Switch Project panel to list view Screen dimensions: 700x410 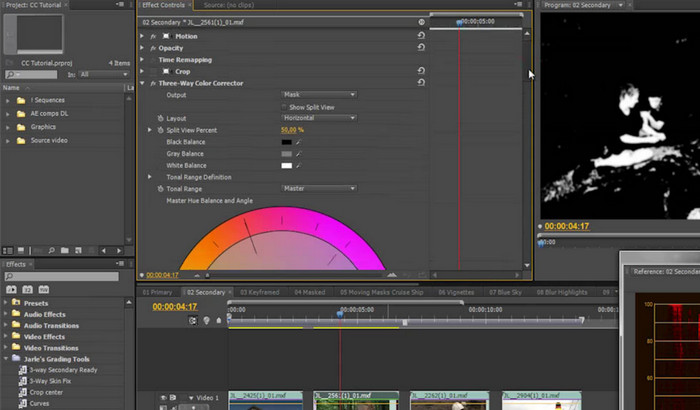(8, 251)
